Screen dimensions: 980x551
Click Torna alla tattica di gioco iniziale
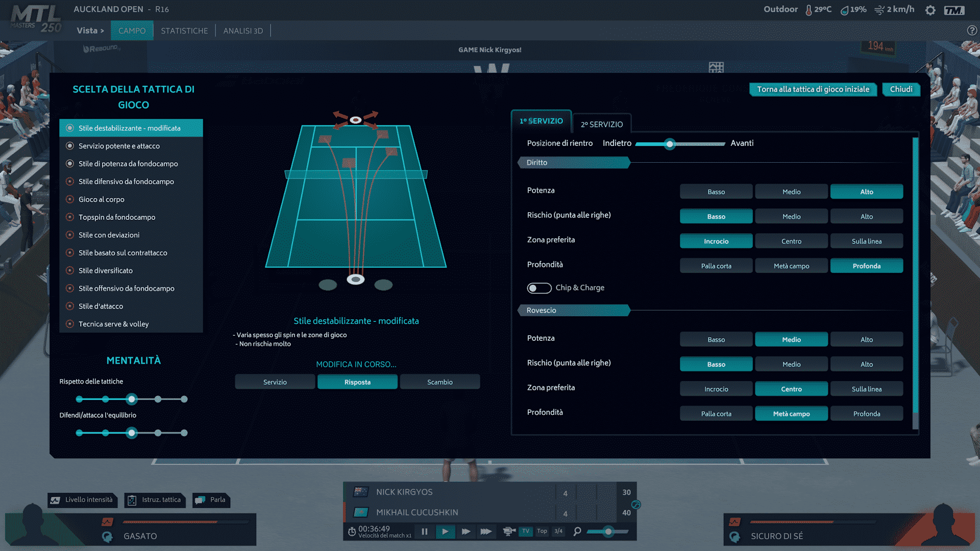pyautogui.click(x=814, y=89)
